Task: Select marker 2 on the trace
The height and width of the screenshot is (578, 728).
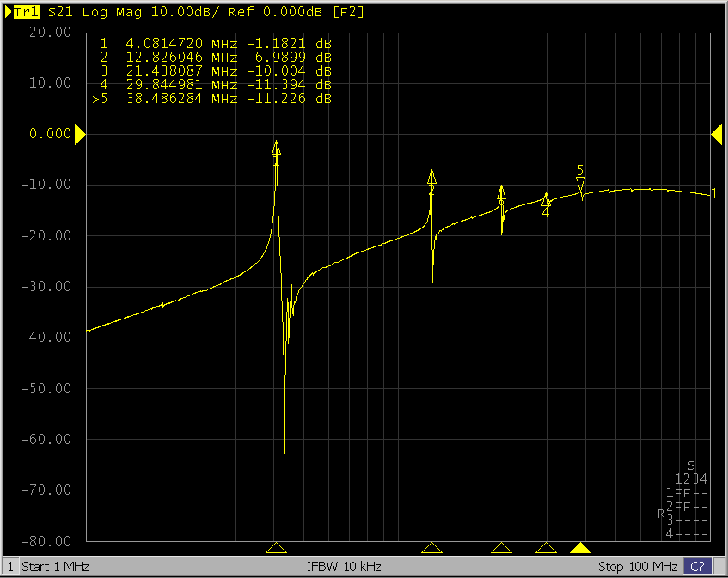Action: pos(431,177)
